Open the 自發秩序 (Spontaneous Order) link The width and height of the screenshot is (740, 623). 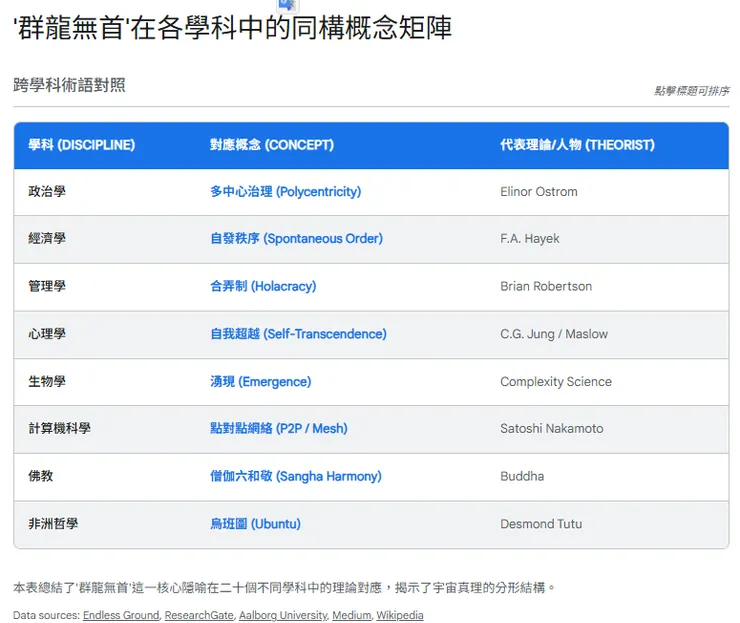point(296,238)
